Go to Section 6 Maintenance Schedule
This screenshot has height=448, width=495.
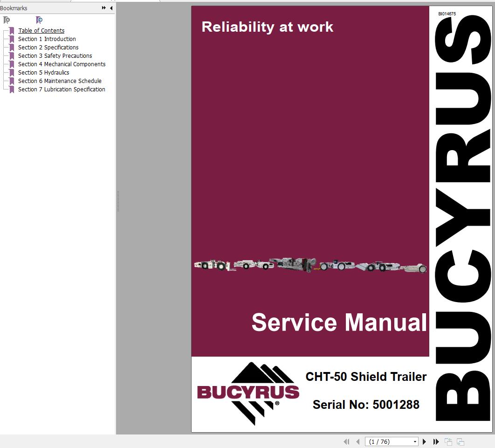(x=60, y=81)
